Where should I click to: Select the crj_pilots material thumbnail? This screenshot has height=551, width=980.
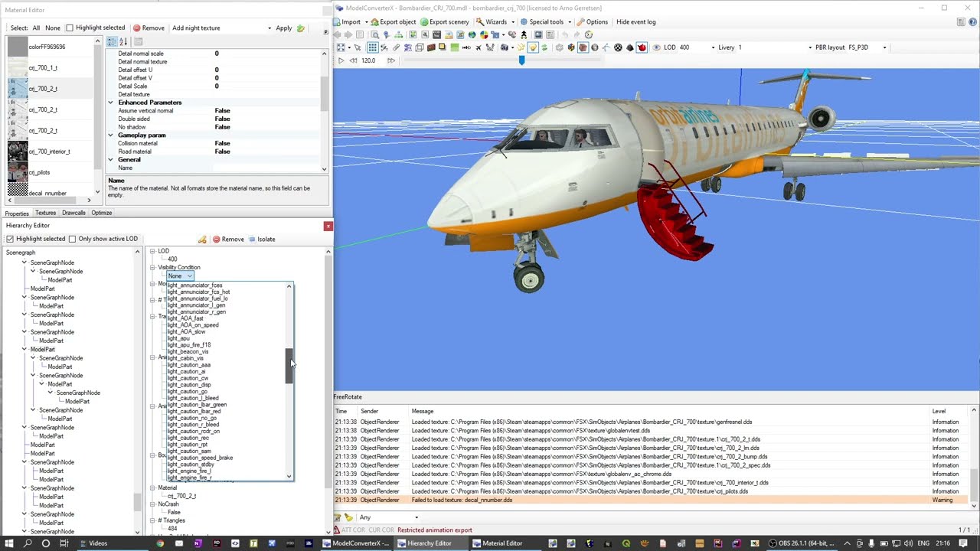[x=18, y=172]
